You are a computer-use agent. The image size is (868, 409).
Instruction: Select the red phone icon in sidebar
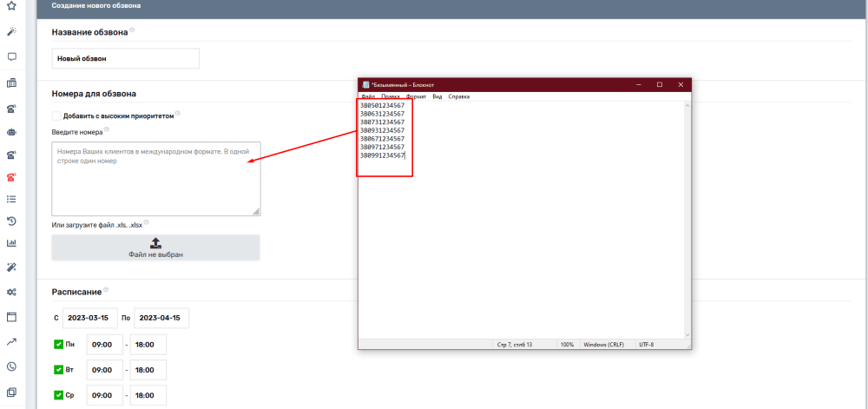tap(12, 177)
